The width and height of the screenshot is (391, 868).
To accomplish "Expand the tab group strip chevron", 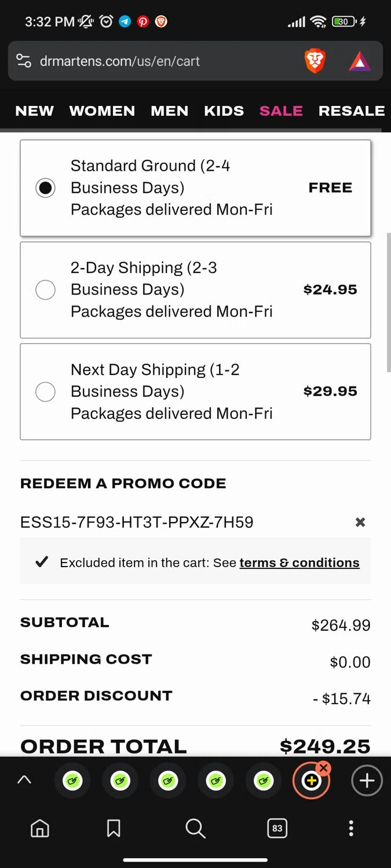I will tap(24, 780).
